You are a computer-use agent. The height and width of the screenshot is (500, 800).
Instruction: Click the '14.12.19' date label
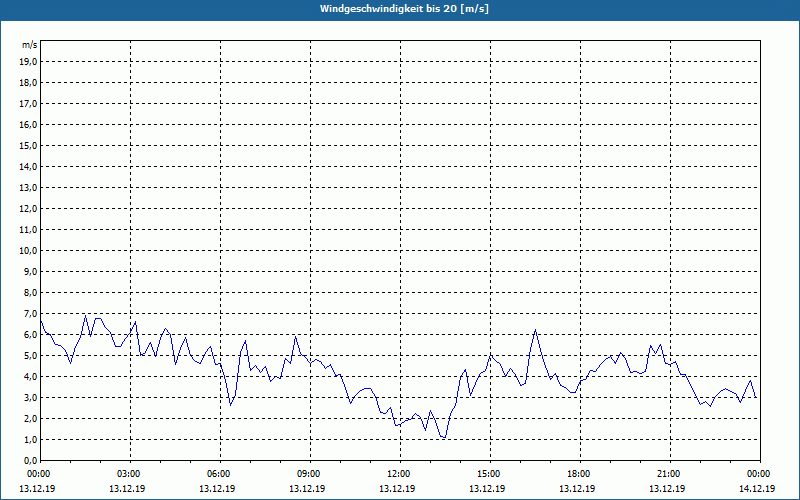pos(757,489)
